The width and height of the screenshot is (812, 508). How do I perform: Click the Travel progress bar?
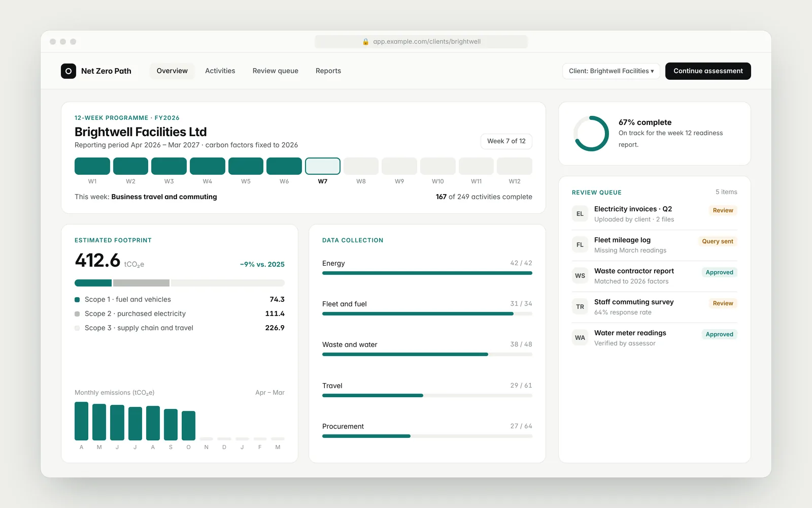(x=427, y=395)
